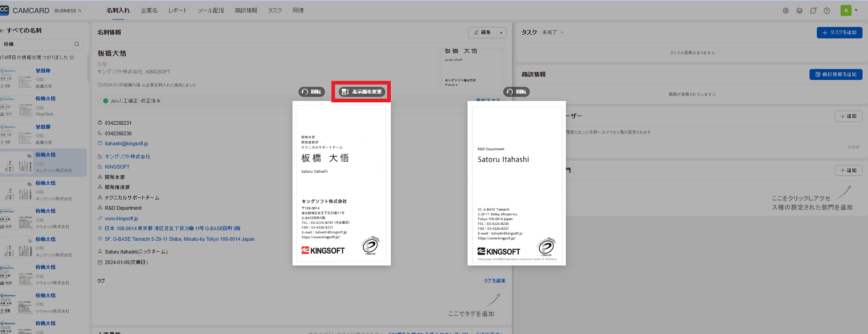Click the タグを編集 link
Image resolution: width=868 pixels, height=334 pixels.
(x=495, y=281)
